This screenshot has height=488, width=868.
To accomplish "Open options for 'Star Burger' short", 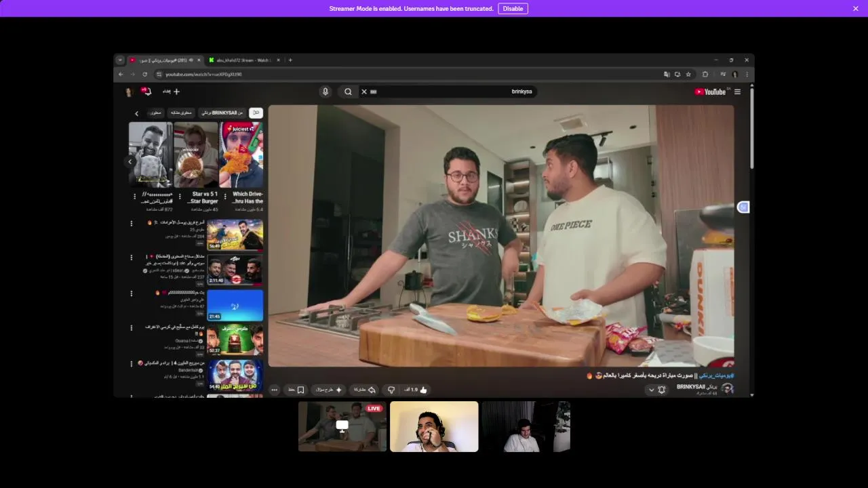I will pos(180,197).
